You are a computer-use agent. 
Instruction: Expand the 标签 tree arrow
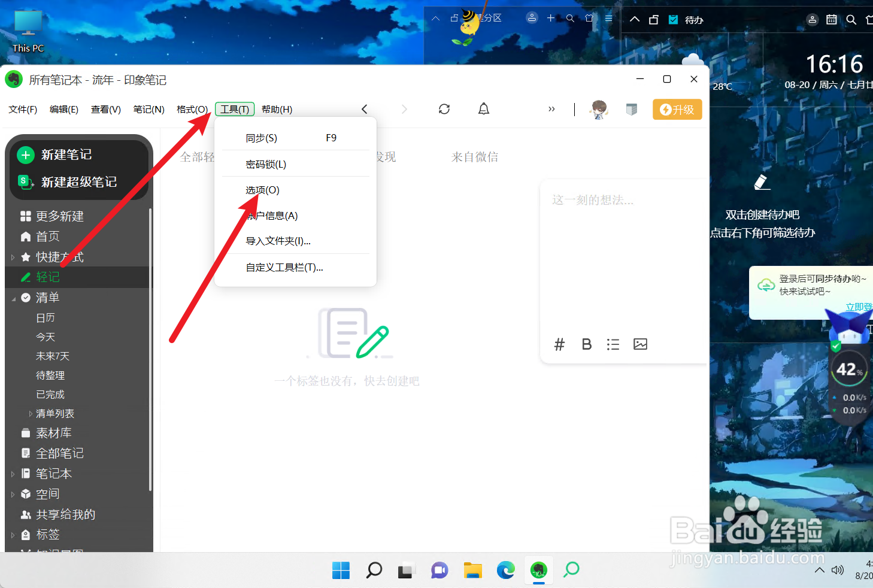13,535
